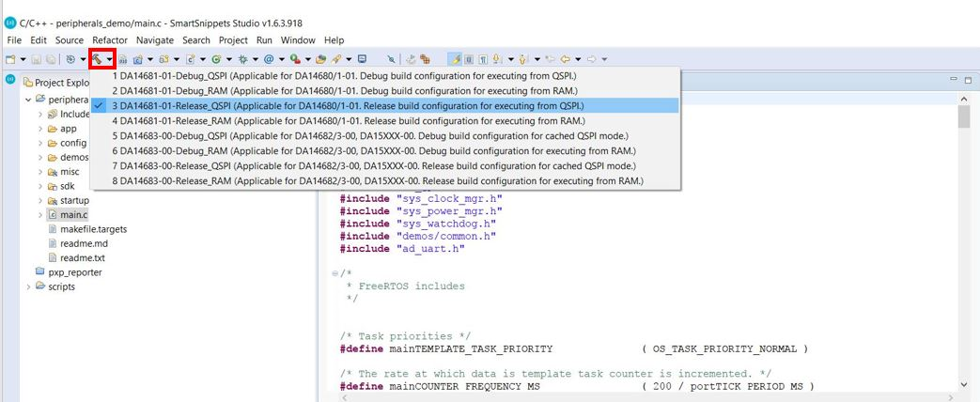Viewport: 980px width, 402px height.
Task: Select 7 DA14683-00-Release_QSPI build configuration
Action: pyautogui.click(x=385, y=165)
